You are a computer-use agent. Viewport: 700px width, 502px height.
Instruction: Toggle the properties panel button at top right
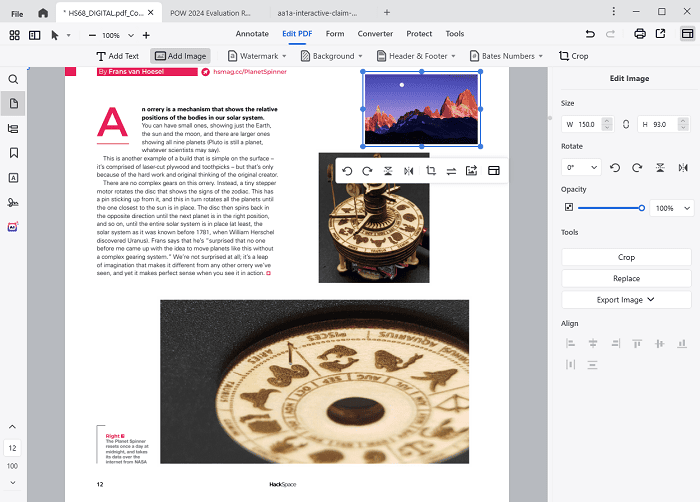(686, 34)
